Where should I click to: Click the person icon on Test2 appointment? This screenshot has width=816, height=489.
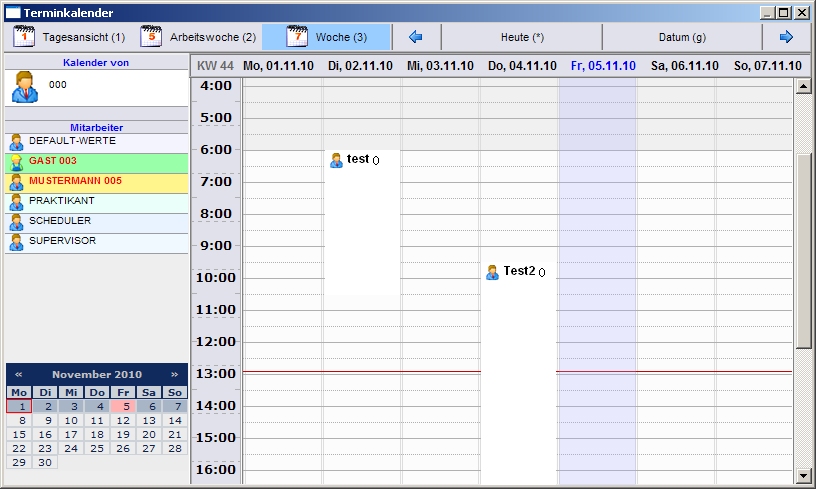(492, 272)
